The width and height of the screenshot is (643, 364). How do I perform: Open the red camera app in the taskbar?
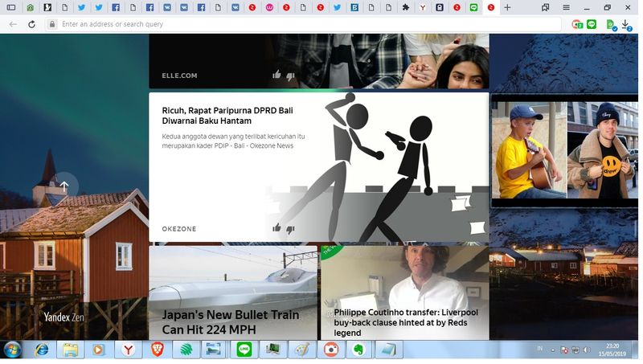[331, 350]
